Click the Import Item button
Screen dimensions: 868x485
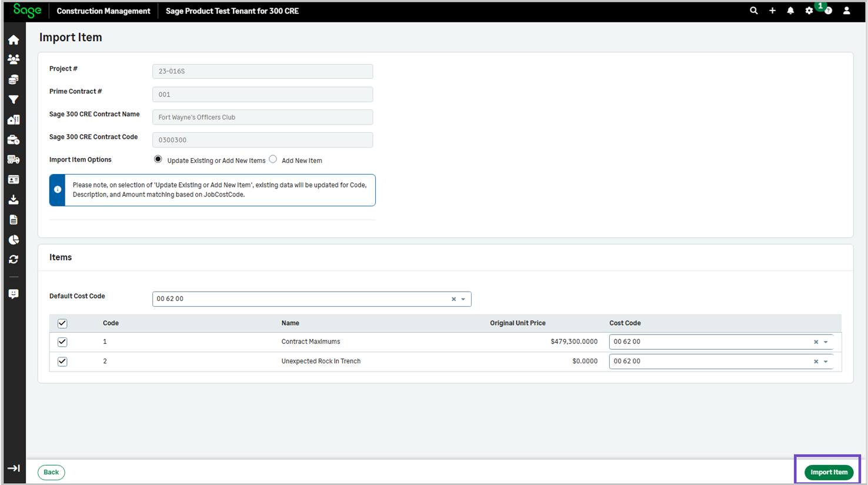pos(829,472)
